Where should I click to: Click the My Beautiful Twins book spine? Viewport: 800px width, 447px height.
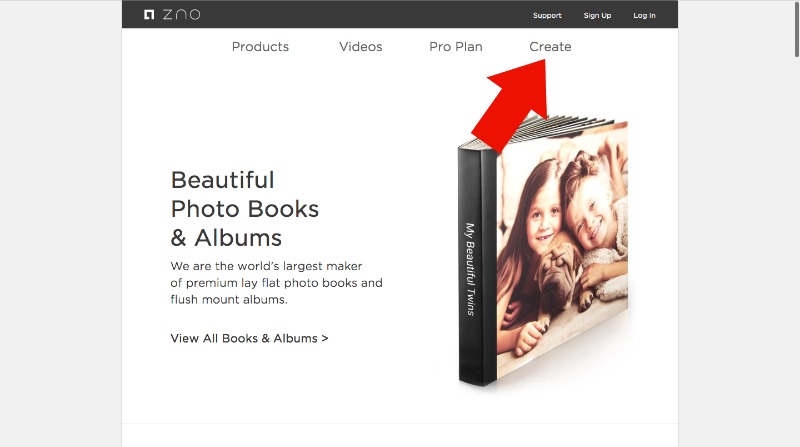click(x=477, y=265)
